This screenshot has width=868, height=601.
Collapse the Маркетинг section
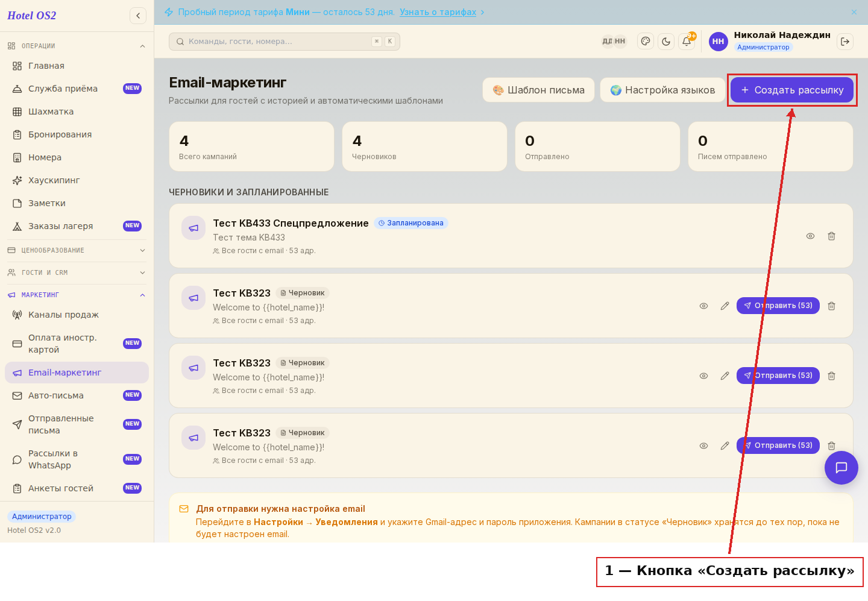click(77, 295)
